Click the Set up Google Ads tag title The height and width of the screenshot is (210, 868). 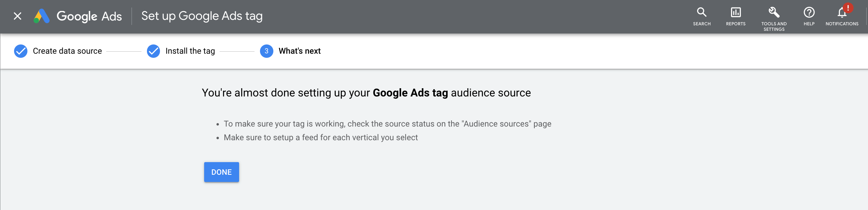(x=202, y=16)
